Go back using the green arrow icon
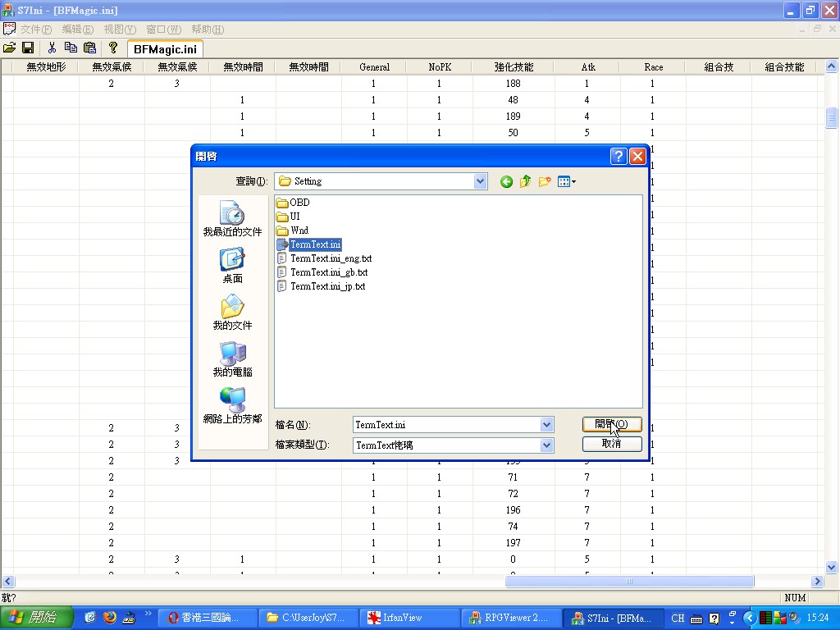The image size is (840, 630). (506, 181)
